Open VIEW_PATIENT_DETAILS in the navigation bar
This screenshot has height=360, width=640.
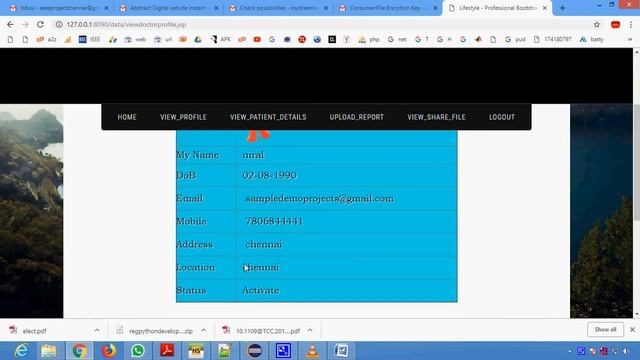(268, 117)
